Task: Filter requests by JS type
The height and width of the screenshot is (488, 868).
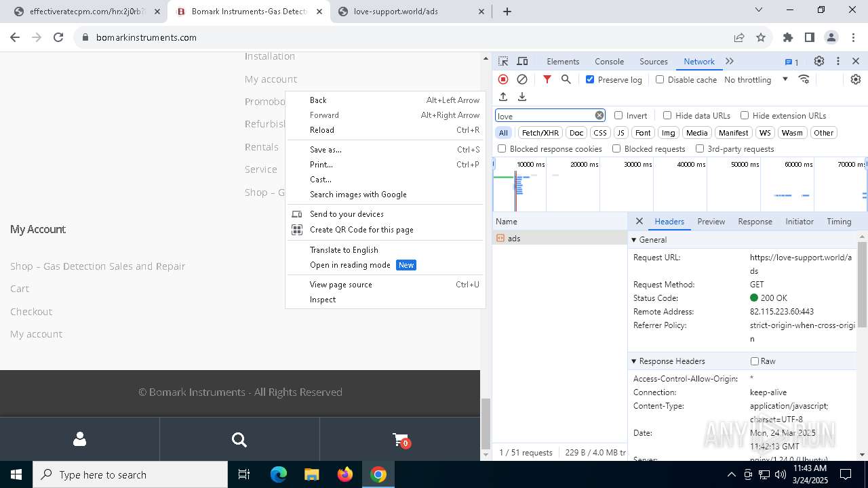Action: click(620, 133)
